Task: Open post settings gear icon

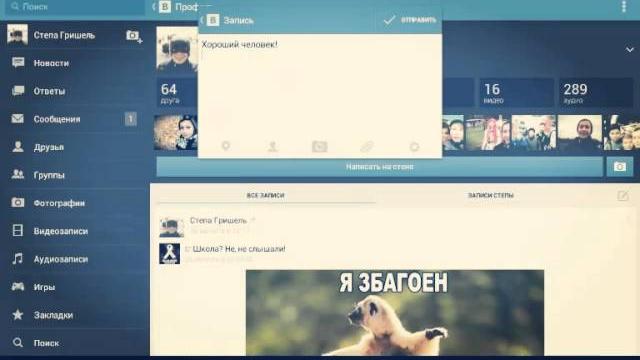Action: [414, 146]
